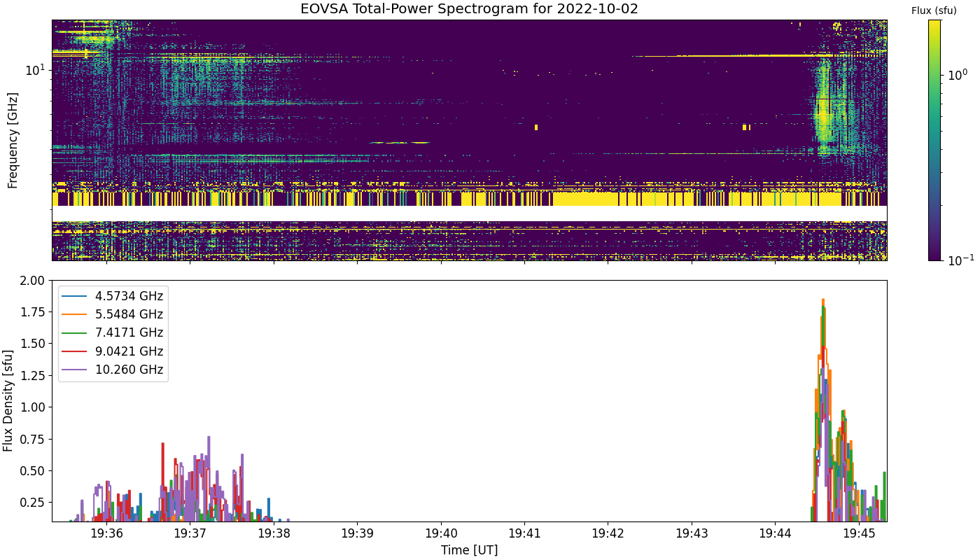Click the bright burst in spectrogram near 19:44:35
Image resolution: width=980 pixels, height=560 pixels.
pos(823,112)
